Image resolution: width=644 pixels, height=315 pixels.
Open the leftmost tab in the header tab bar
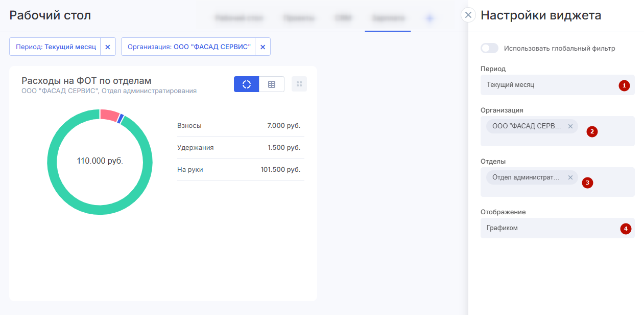pos(239,18)
